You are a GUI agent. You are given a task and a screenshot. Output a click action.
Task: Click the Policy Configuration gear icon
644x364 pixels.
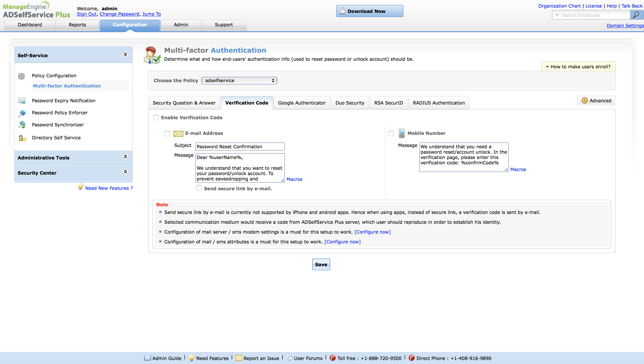coord(21,76)
